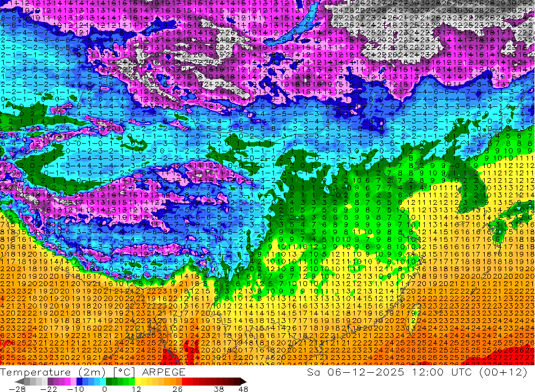Click the '38' legend value
The image size is (535, 392).
(x=219, y=389)
